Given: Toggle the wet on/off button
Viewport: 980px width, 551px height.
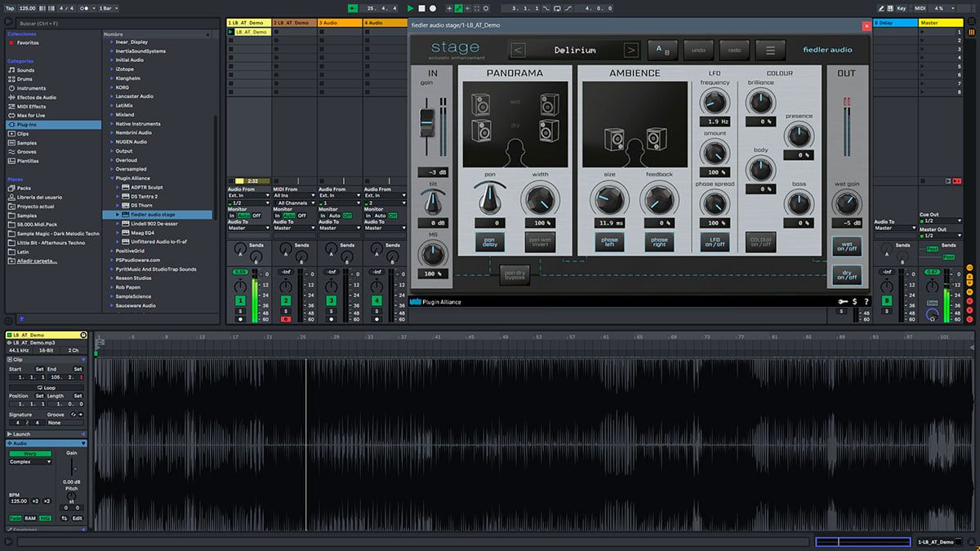Looking at the screenshot, I should click(847, 246).
